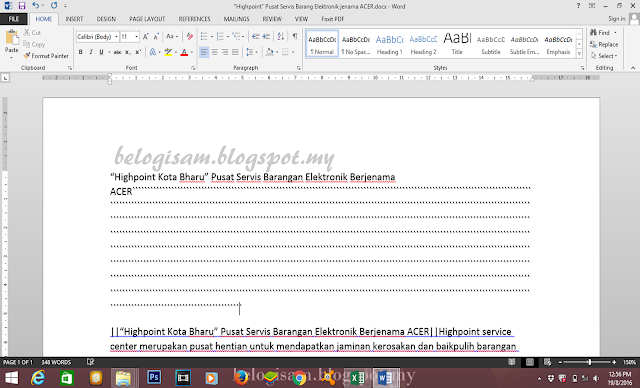Apply numbered list
This screenshot has width=640, height=388.
click(220, 37)
